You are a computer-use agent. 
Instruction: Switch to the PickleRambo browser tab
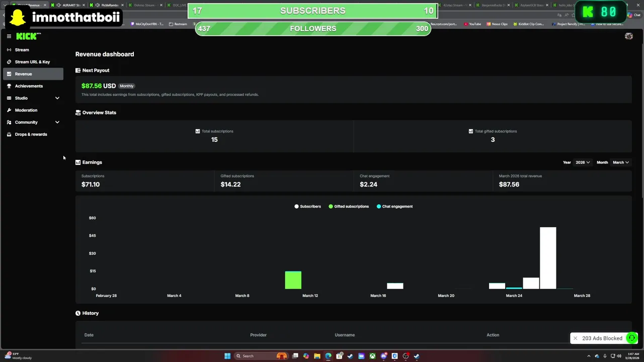pos(107,5)
